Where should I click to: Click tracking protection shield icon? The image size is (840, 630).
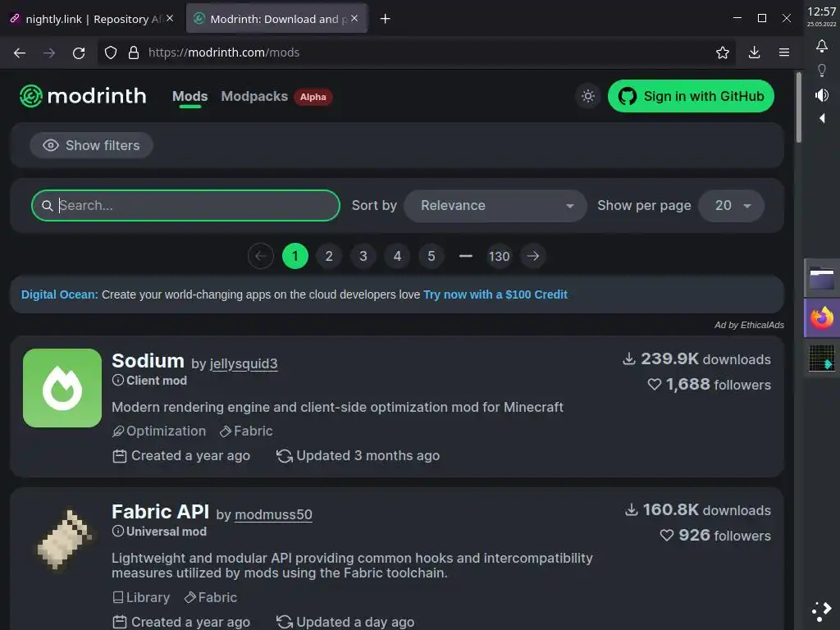[x=111, y=52]
